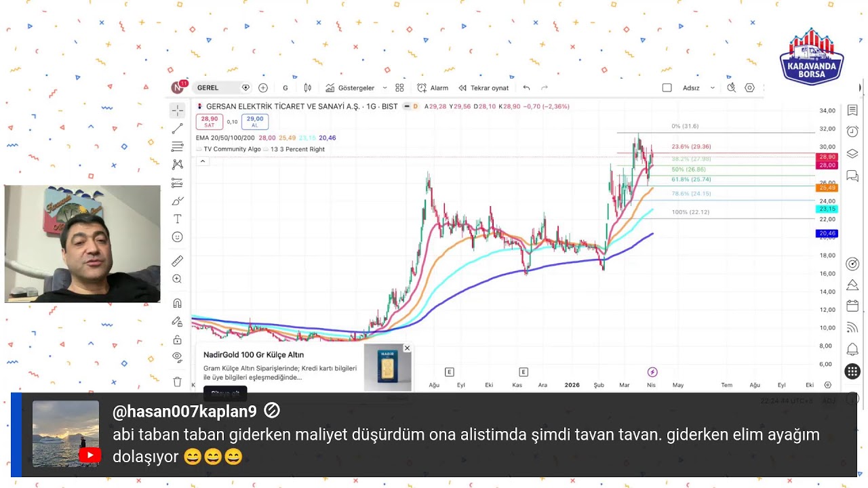Click the 28,00 pink EMA price label
The height and width of the screenshot is (488, 868).
(x=827, y=165)
